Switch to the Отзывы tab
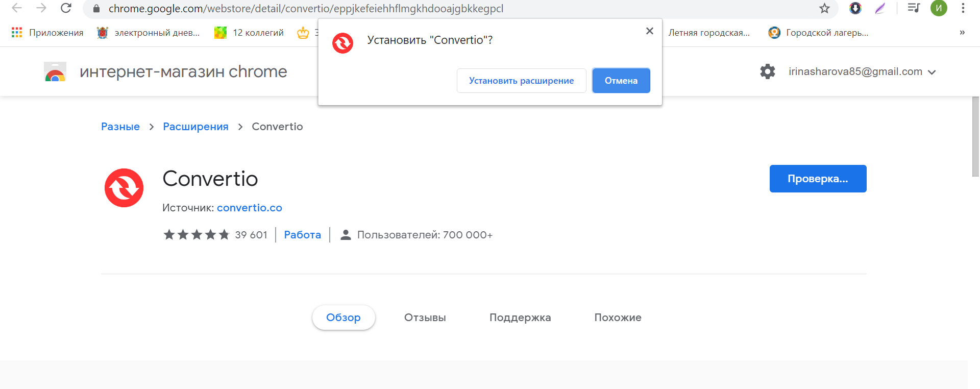 coord(425,318)
